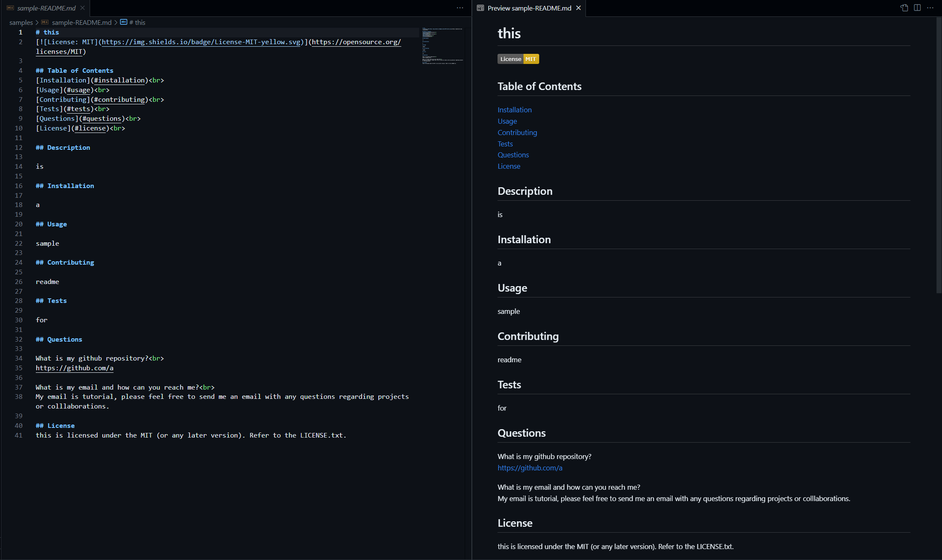Close the sample-README.md editor tab
Image resolution: width=942 pixels, height=560 pixels.
tap(82, 8)
